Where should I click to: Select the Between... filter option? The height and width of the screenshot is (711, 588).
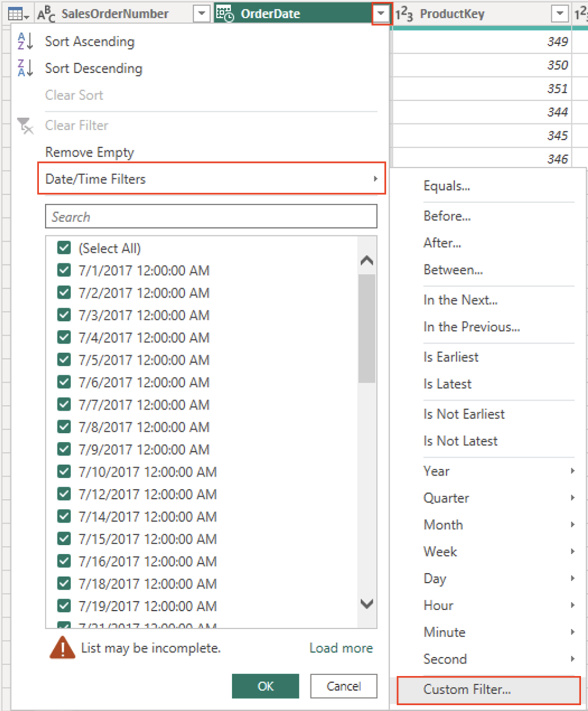453,269
